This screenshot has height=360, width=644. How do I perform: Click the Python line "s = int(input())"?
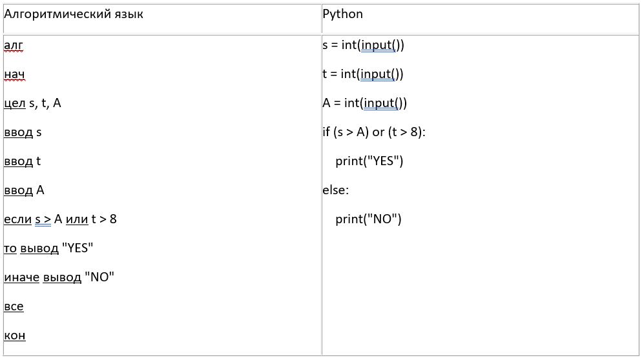tap(363, 45)
